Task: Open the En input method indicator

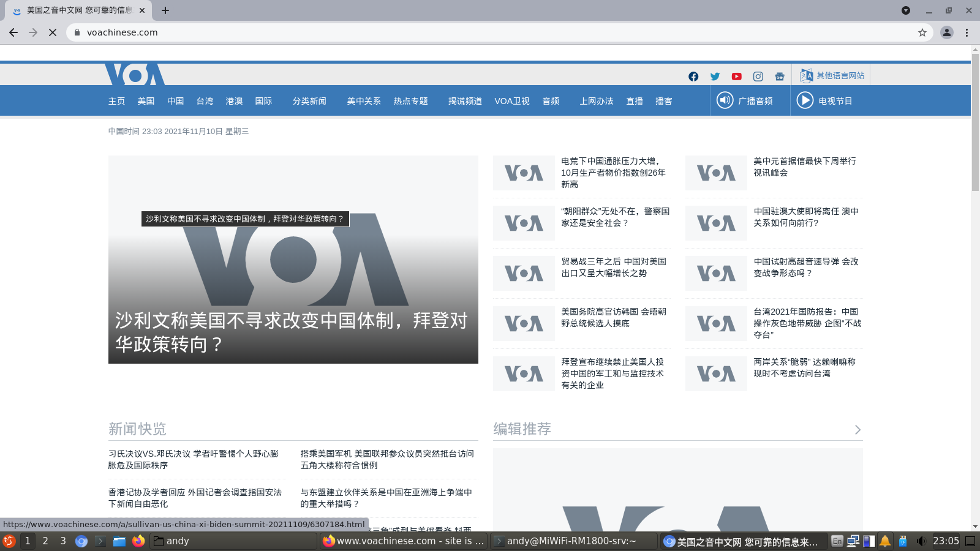Action: (835, 541)
